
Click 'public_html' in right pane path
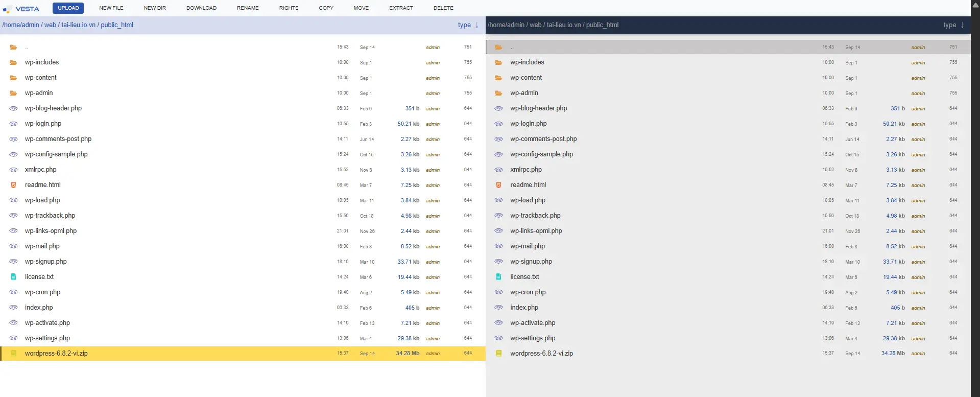point(602,25)
